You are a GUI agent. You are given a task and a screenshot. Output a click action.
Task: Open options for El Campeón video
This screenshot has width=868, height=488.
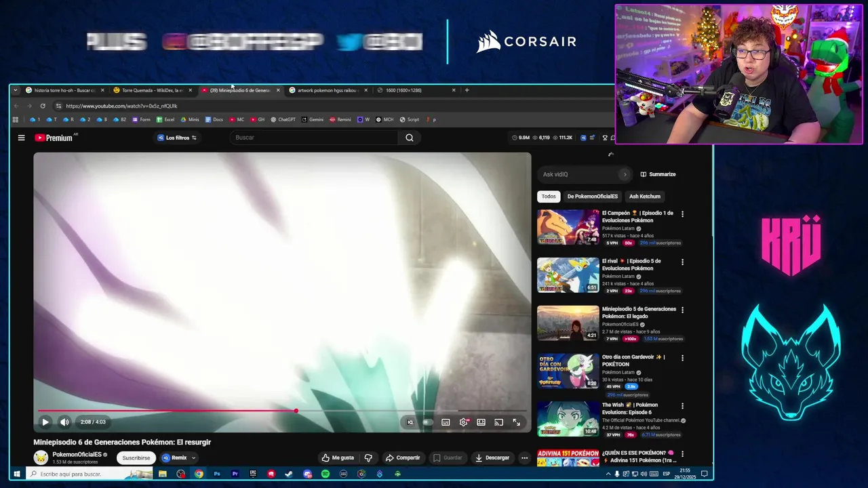[x=682, y=213]
